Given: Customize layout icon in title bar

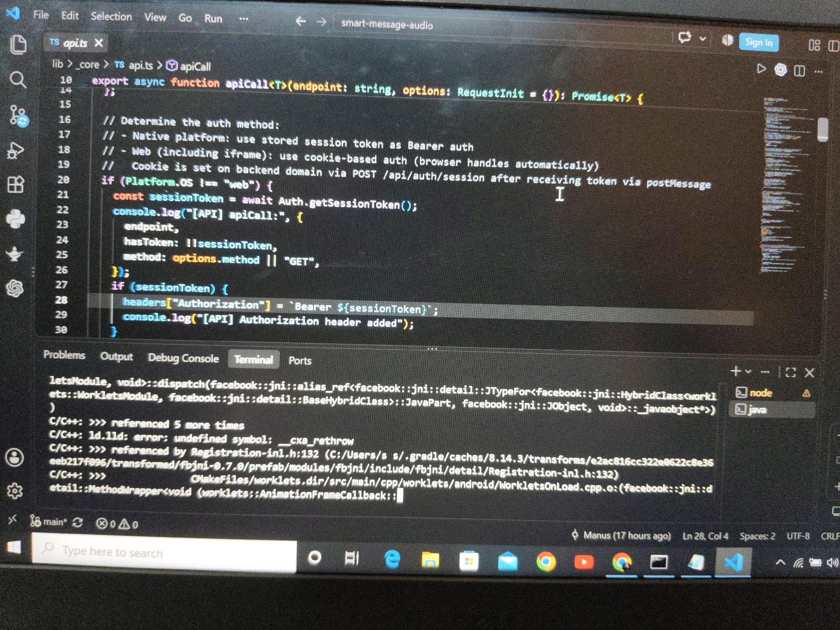Looking at the screenshot, I should 814,45.
